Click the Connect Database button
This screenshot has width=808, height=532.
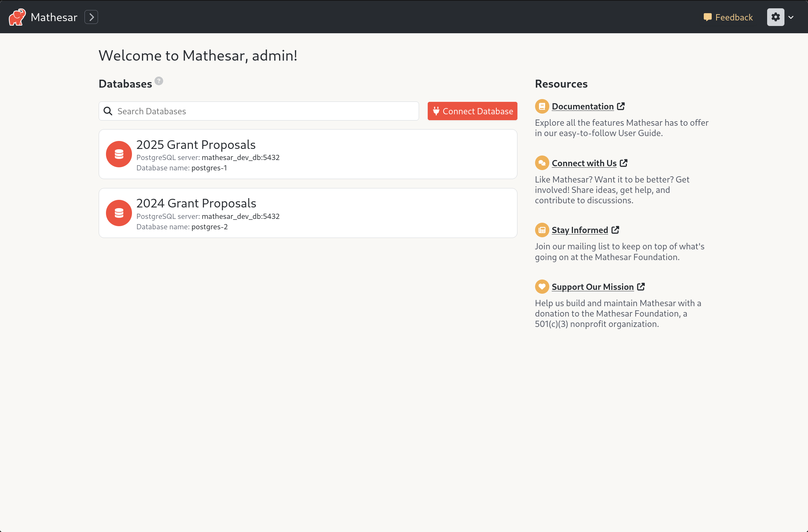tap(472, 111)
